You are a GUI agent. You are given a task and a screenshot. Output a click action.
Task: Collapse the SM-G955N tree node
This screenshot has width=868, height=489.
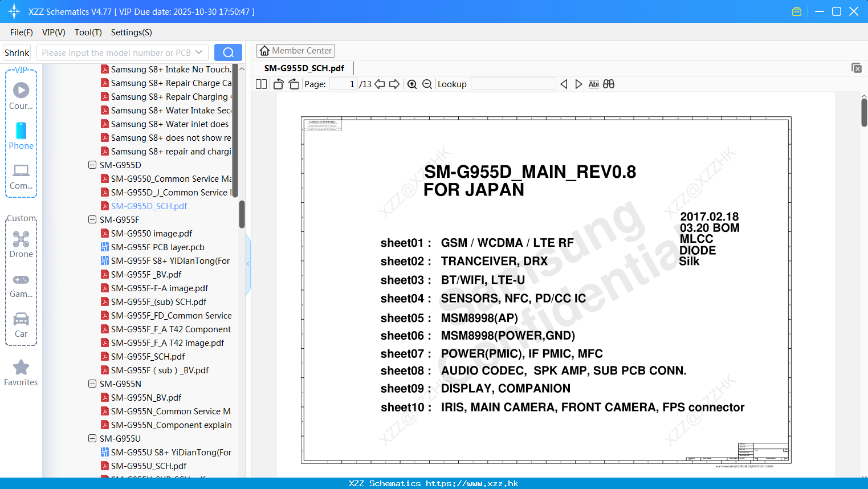pos(92,384)
